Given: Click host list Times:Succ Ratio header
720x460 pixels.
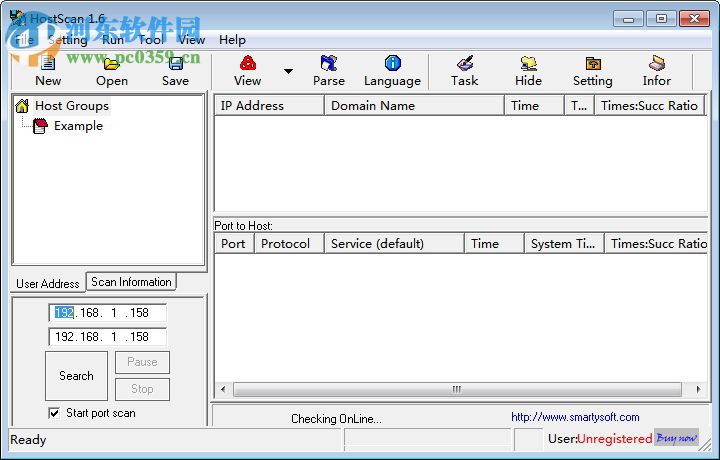Looking at the screenshot, I should pyautogui.click(x=650, y=106).
